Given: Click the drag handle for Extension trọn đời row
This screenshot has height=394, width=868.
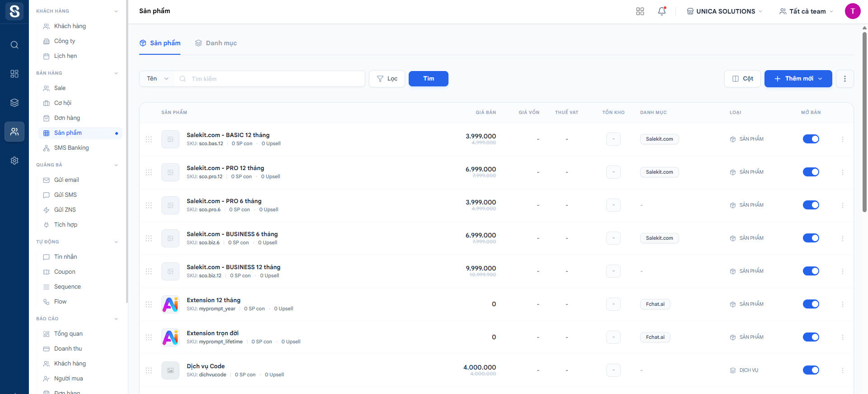Looking at the screenshot, I should click(149, 337).
